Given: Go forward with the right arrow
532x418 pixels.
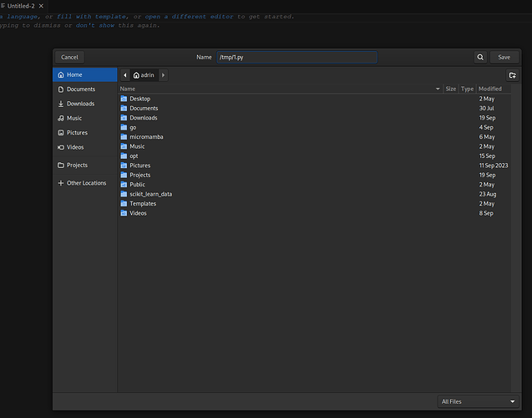Looking at the screenshot, I should tap(163, 75).
